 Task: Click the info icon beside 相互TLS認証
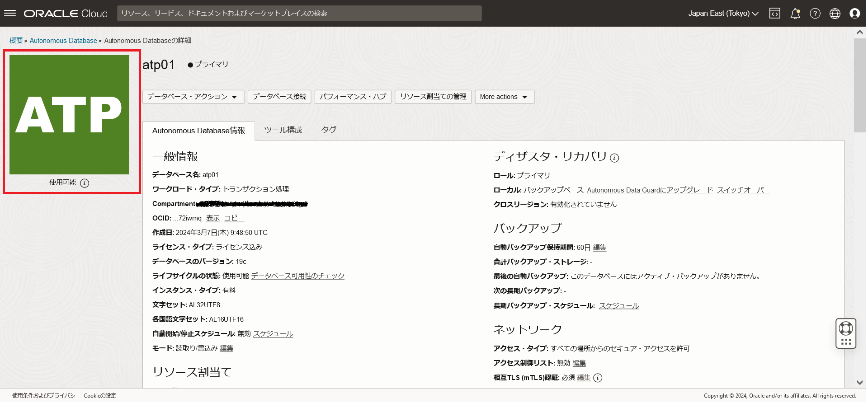pyautogui.click(x=598, y=378)
